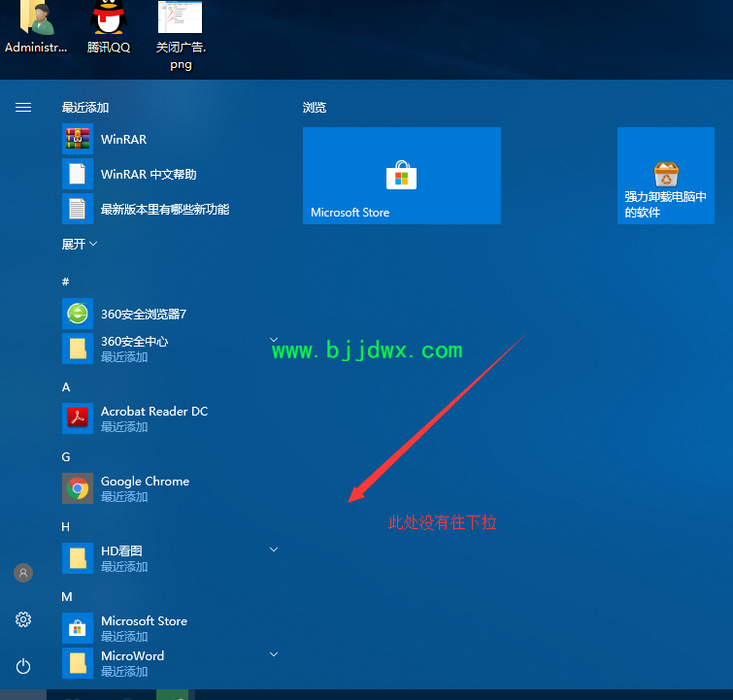Expand the recently added list via 展开

pyautogui.click(x=80, y=244)
